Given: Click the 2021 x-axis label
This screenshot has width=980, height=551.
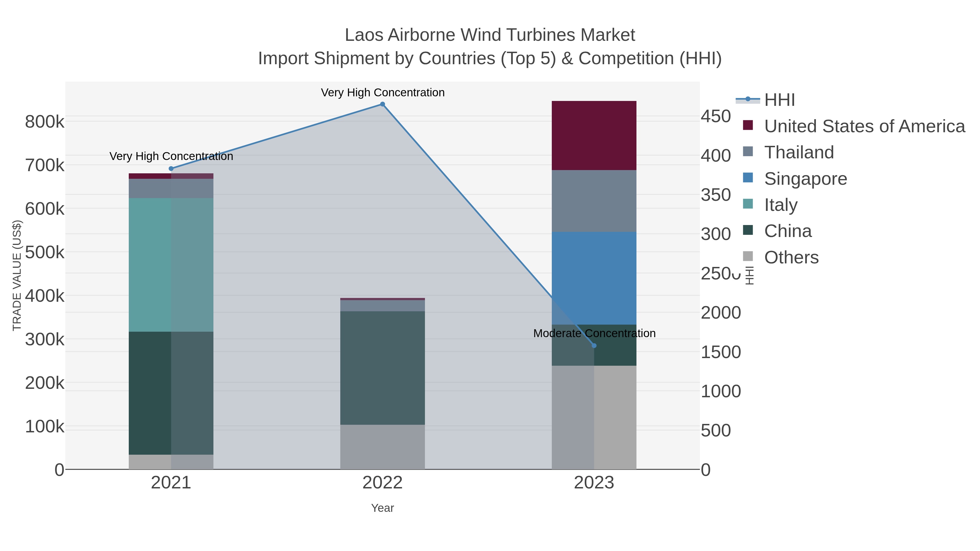Looking at the screenshot, I should coord(171,483).
